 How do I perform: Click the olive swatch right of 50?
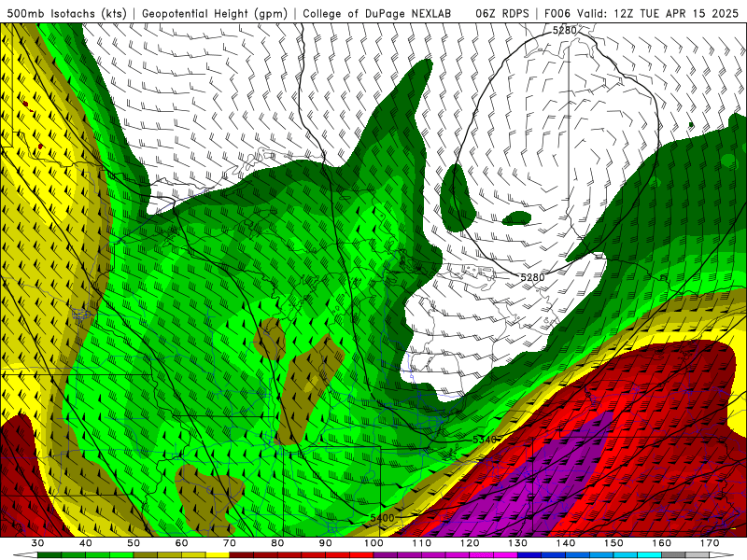click(x=146, y=555)
